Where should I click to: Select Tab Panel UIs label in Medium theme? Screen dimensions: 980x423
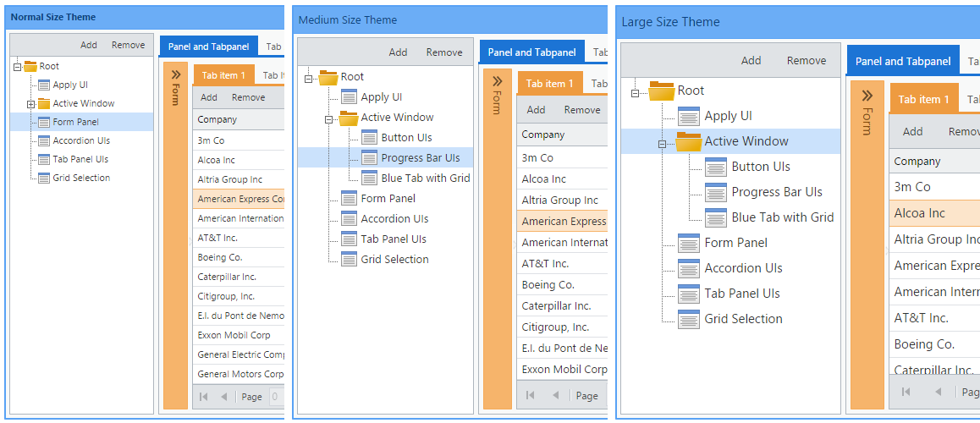394,239
